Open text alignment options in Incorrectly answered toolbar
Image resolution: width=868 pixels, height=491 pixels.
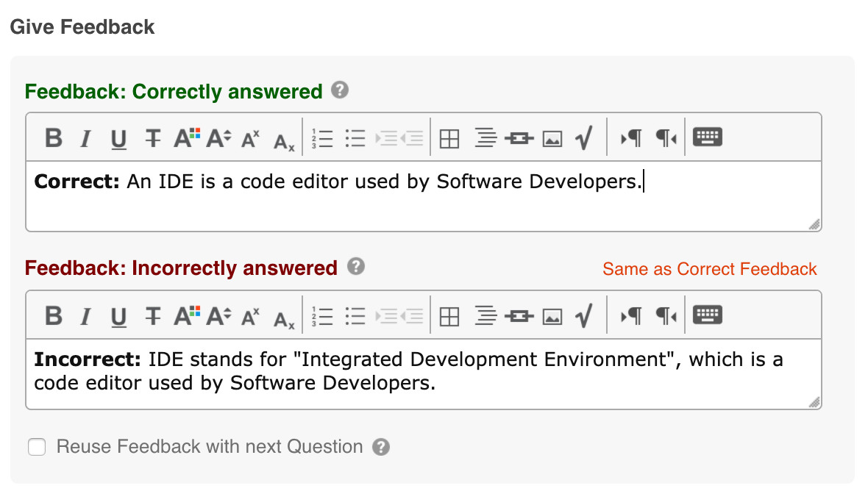coord(485,316)
